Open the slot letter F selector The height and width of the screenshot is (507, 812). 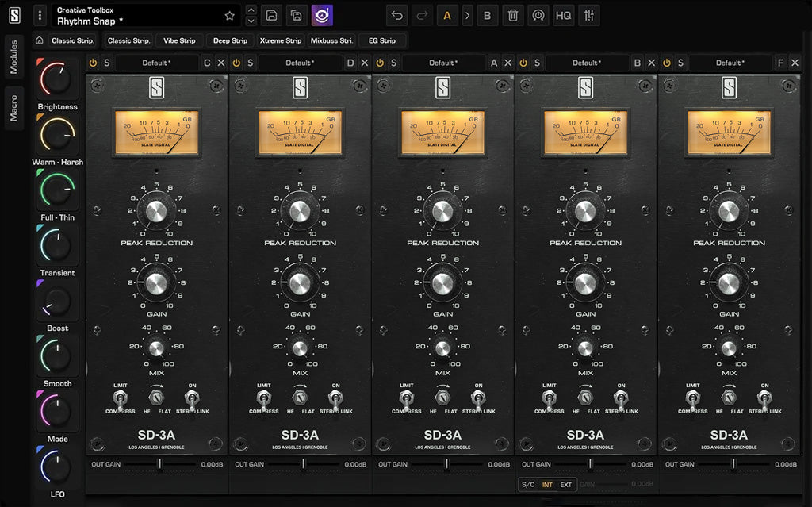click(780, 63)
